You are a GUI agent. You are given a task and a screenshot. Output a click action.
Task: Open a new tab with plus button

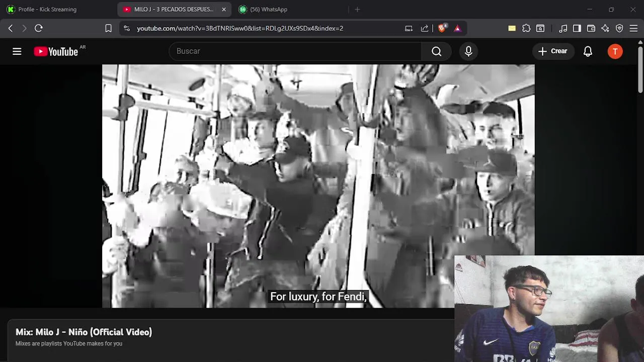[357, 9]
